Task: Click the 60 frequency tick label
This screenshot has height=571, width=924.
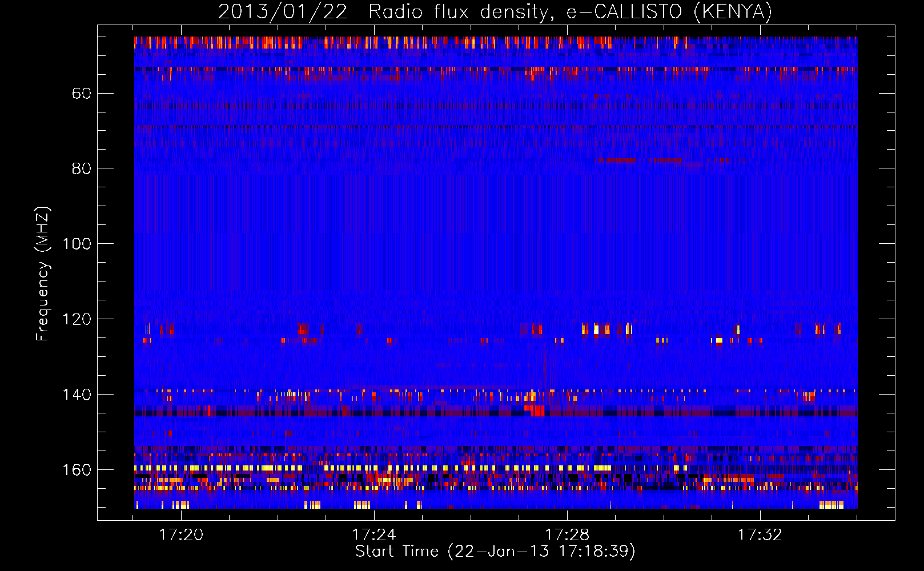Action: pos(82,93)
